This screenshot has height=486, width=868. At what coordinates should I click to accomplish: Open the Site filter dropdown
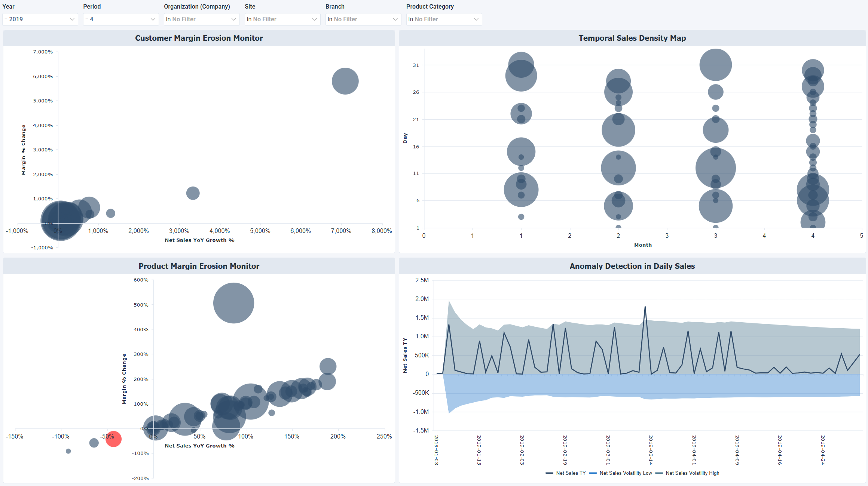[x=314, y=19]
